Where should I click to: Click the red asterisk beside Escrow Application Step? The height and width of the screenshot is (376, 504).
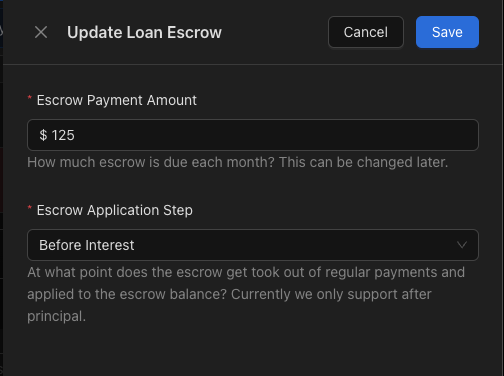(x=30, y=208)
